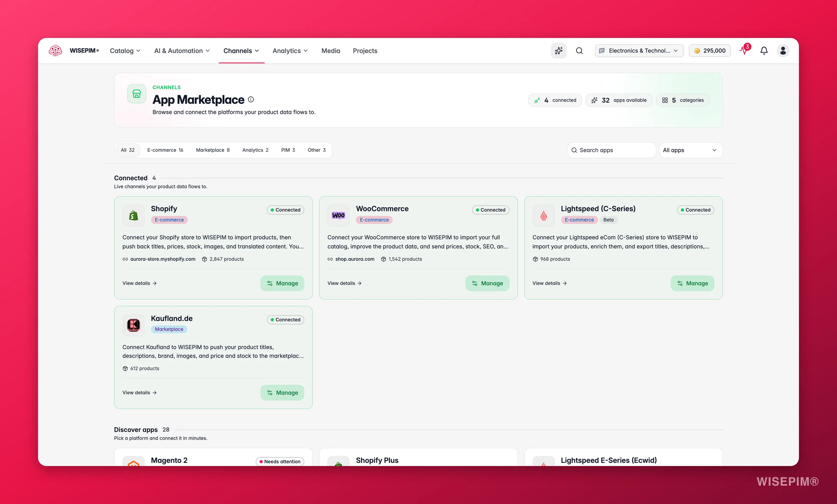This screenshot has width=837, height=504.
Task: Click the Connected status badge on Lightspeed (C-Series)
Action: (696, 210)
